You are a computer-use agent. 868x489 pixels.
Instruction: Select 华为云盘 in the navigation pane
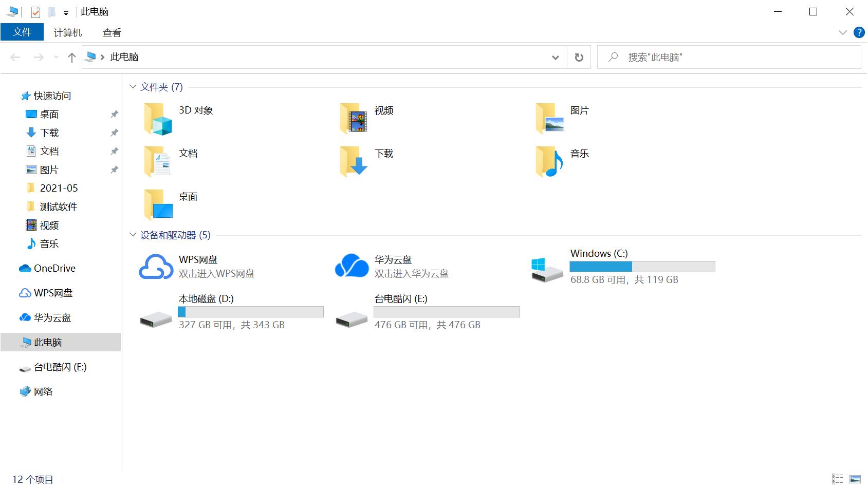[x=52, y=318]
